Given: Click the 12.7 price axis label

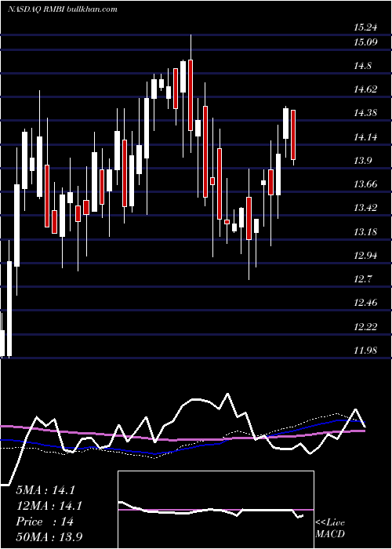Looking at the screenshot, I should click(363, 279).
